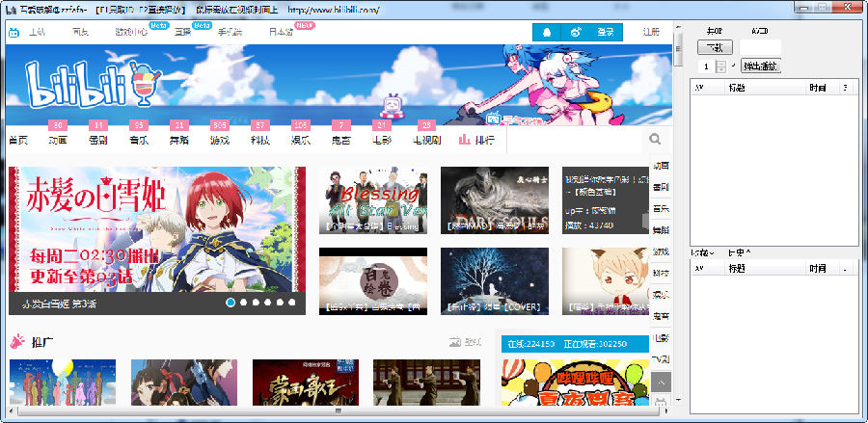The image size is (868, 423).
Task: Open the 娱乐 entertainment category tab
Action: (x=301, y=140)
